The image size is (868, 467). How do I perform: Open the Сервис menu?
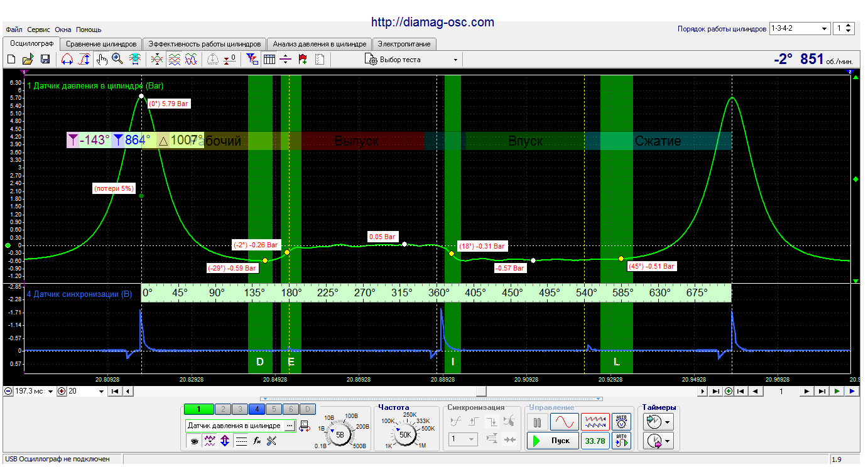(x=39, y=30)
